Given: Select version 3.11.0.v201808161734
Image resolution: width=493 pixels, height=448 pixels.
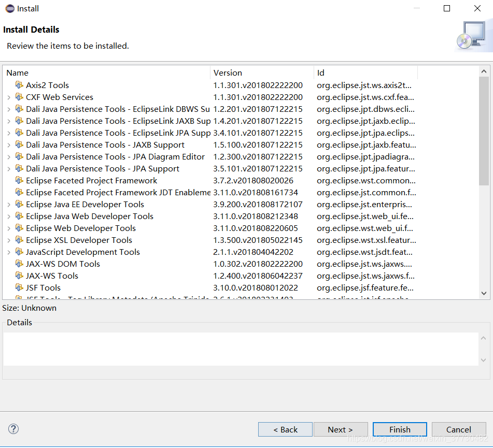Looking at the screenshot, I should coord(256,193).
